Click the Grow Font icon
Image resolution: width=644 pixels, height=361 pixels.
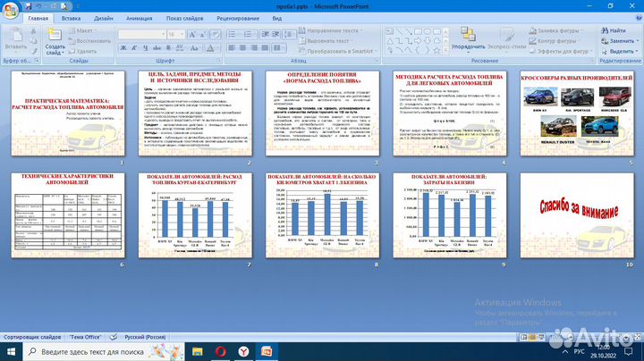coord(191,35)
